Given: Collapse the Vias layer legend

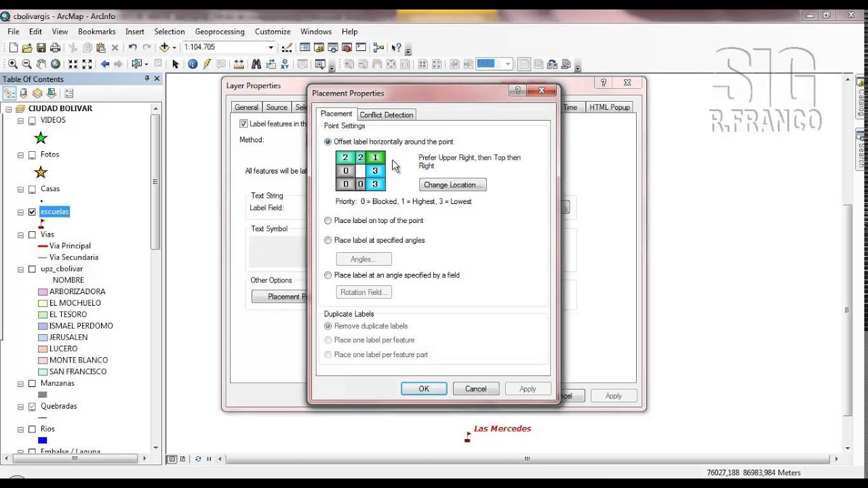Looking at the screenshot, I should (x=21, y=235).
